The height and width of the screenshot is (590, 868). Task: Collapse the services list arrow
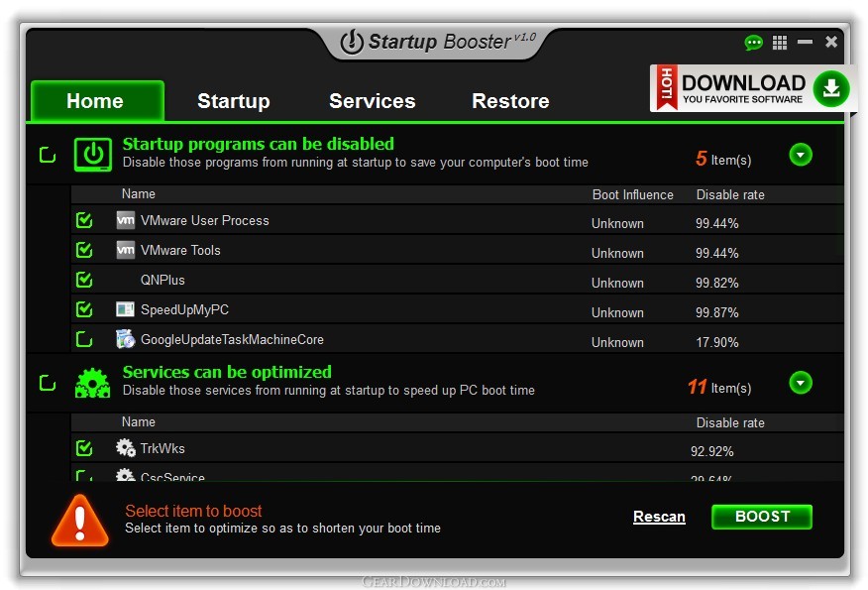(x=801, y=383)
